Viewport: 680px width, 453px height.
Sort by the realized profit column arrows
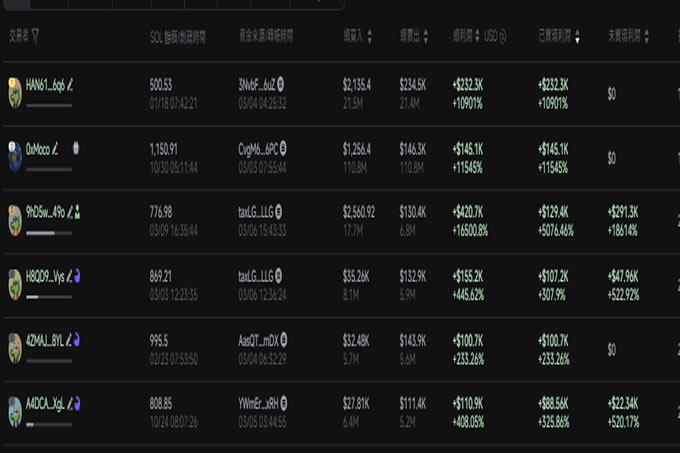coord(577,36)
